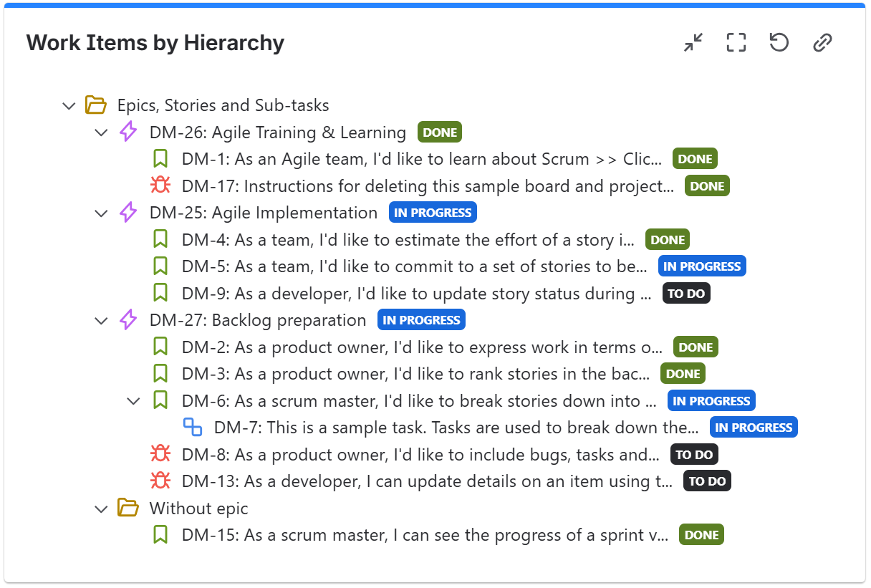Click TO DO badge on DM-8
Screen dimensions: 871x588
click(694, 455)
